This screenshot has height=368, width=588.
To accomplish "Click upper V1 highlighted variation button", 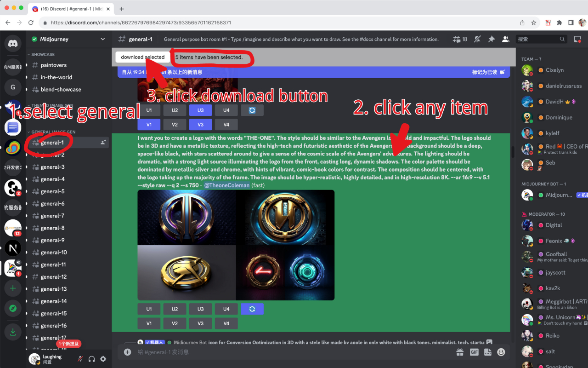I will [x=149, y=124].
